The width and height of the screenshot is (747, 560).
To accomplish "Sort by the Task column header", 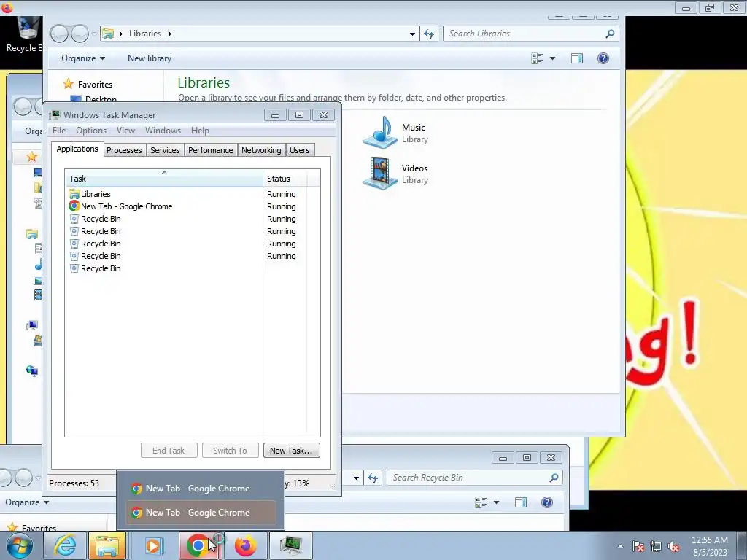I will (x=164, y=178).
